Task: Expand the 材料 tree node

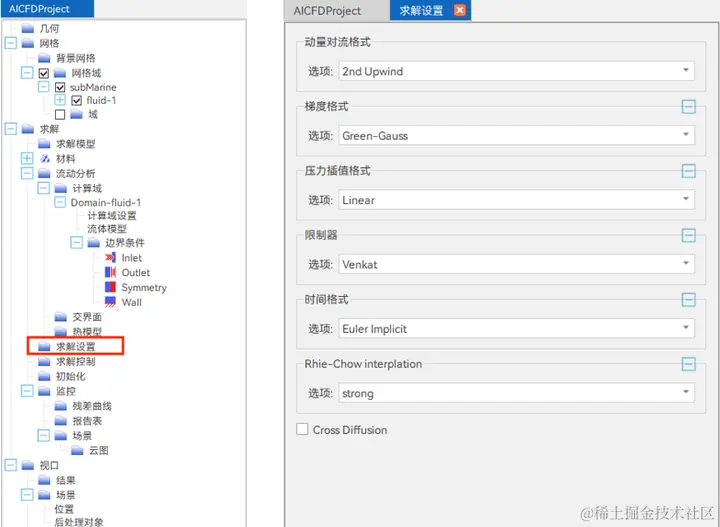Action: pyautogui.click(x=27, y=158)
